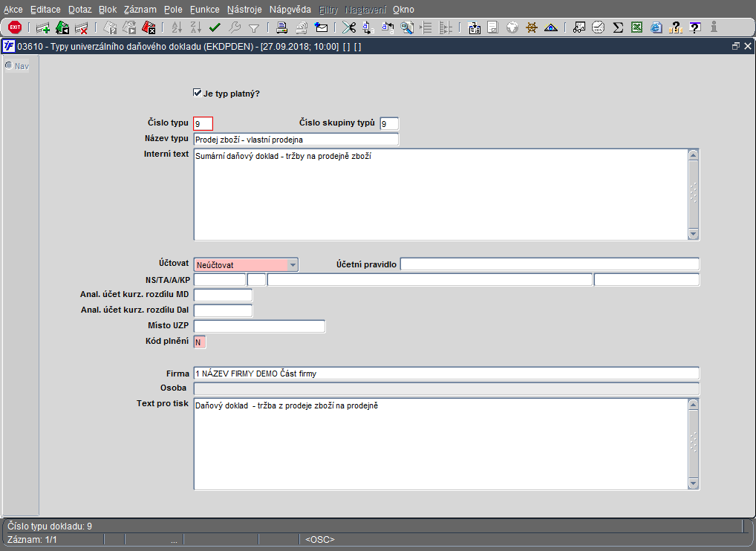
Task: Click inside the Text pro tisk area
Action: click(x=441, y=444)
